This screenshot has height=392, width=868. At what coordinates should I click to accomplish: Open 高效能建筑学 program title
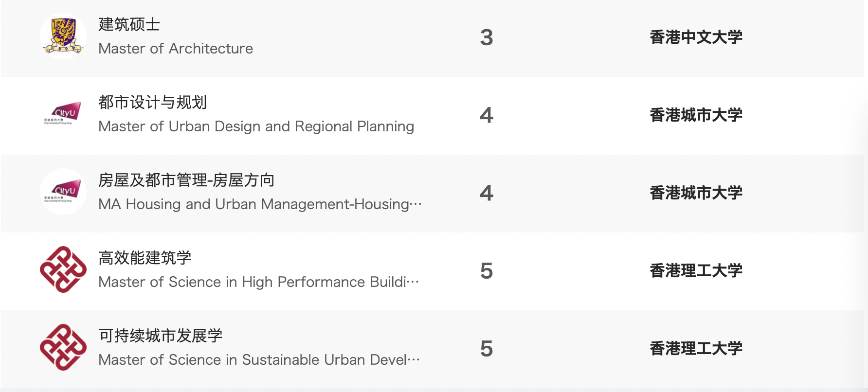(145, 258)
